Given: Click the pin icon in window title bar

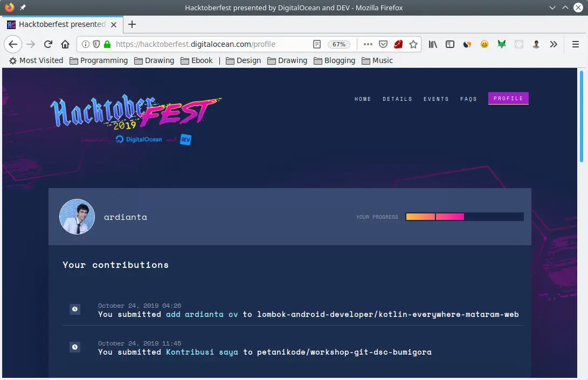Looking at the screenshot, I should click(23, 7).
